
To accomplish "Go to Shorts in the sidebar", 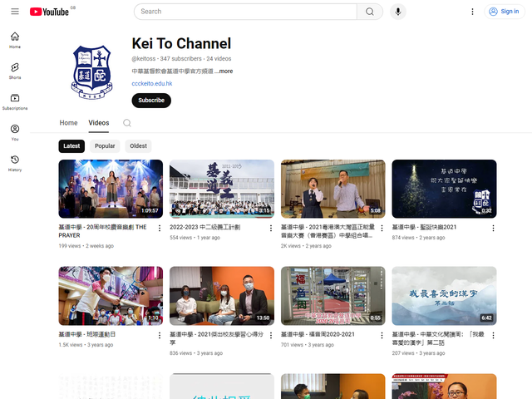I will 15,70.
